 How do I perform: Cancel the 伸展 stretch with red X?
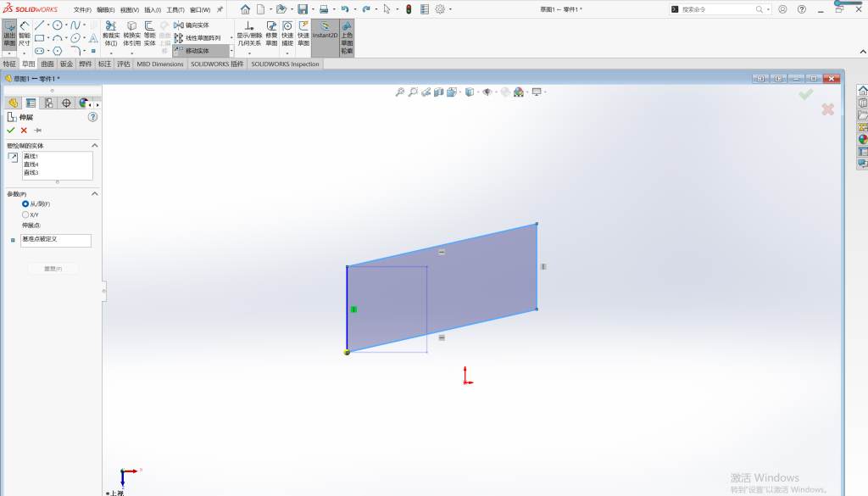click(x=24, y=131)
